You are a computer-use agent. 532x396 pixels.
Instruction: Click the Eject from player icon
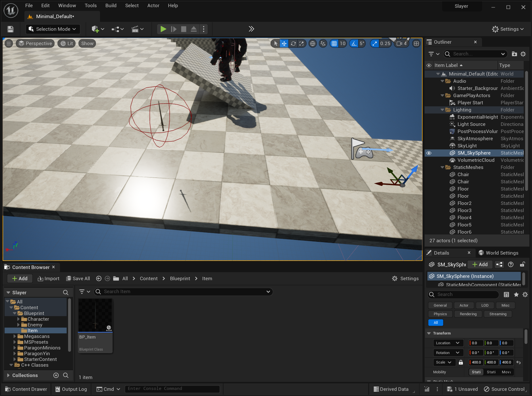click(194, 29)
